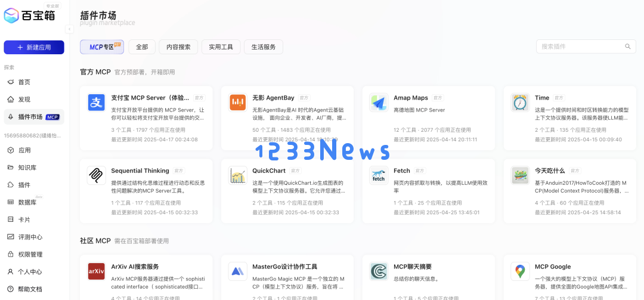Click the MCP聊天摘要 icon
The image size is (644, 300).
click(x=379, y=271)
